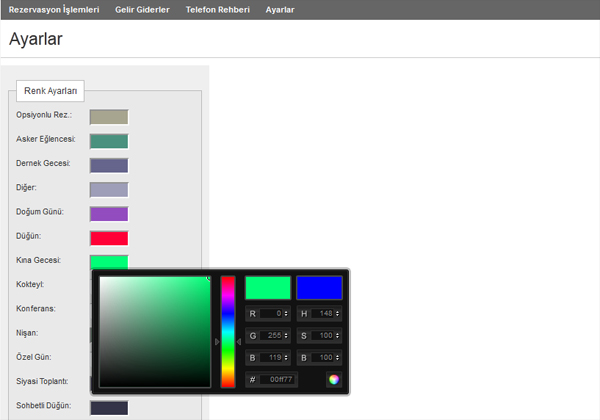Open the Ayarlar menu item
Image resolution: width=600 pixels, height=420 pixels.
click(x=280, y=10)
